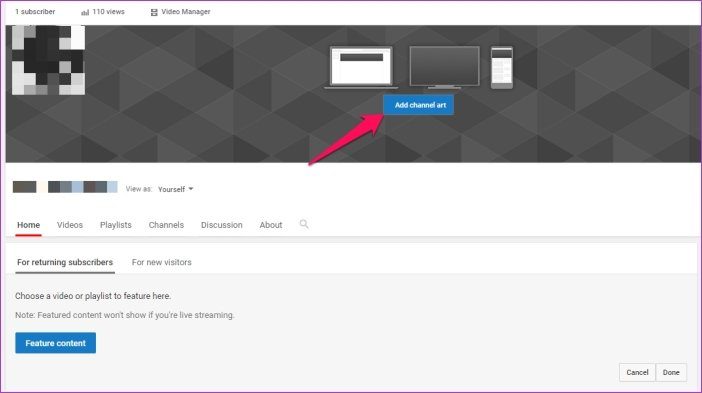
Task: Click the mobile phone preview icon
Action: pos(502,67)
